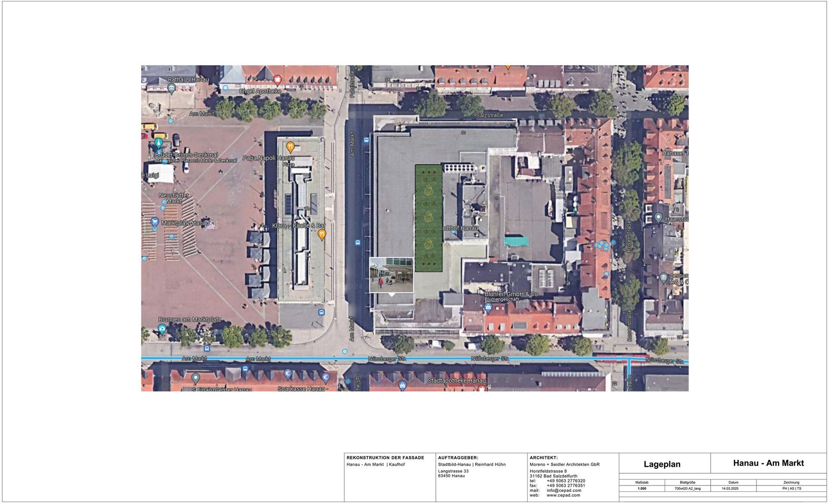The height and width of the screenshot is (504, 828).
Task: Click the green courtyard overlay on roof
Action: [x=429, y=218]
